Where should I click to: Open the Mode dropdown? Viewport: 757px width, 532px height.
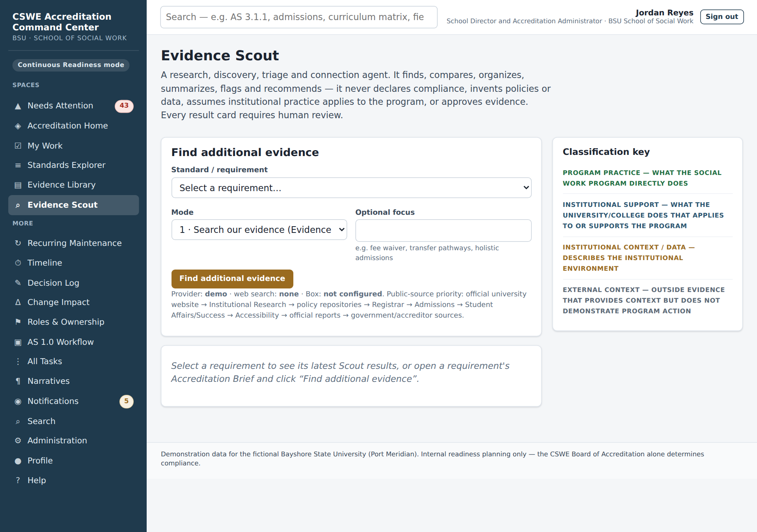click(x=259, y=230)
